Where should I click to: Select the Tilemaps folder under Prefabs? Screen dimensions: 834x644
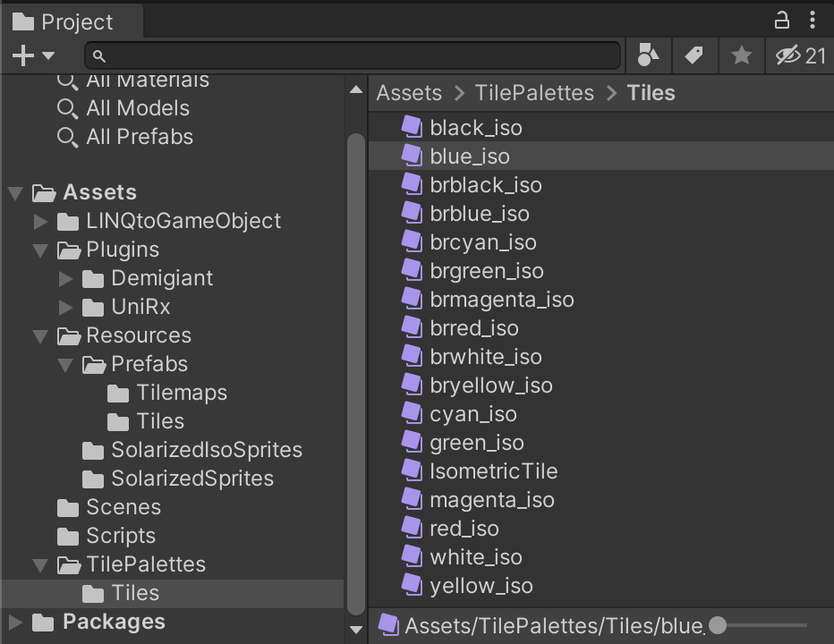(167, 393)
